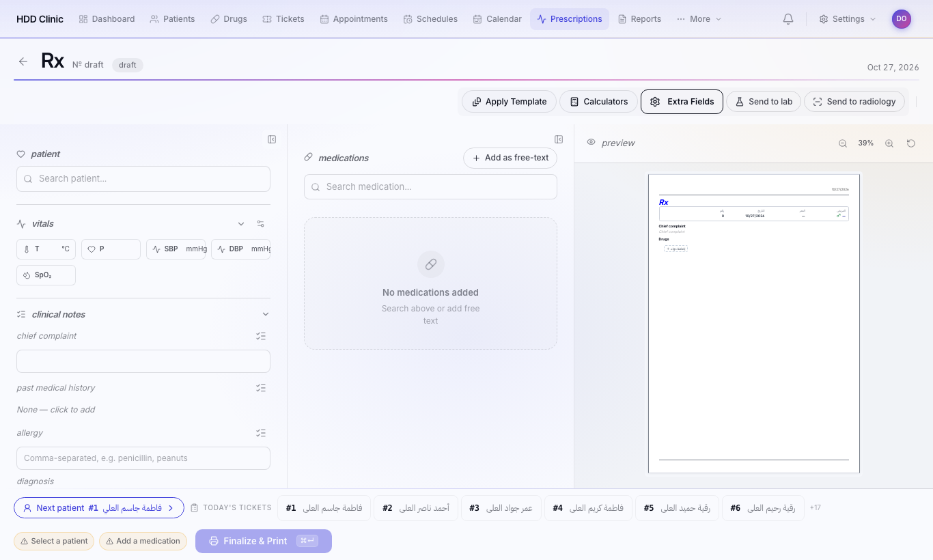Open the Calendar tab
Image resolution: width=933 pixels, height=560 pixels.
(497, 19)
